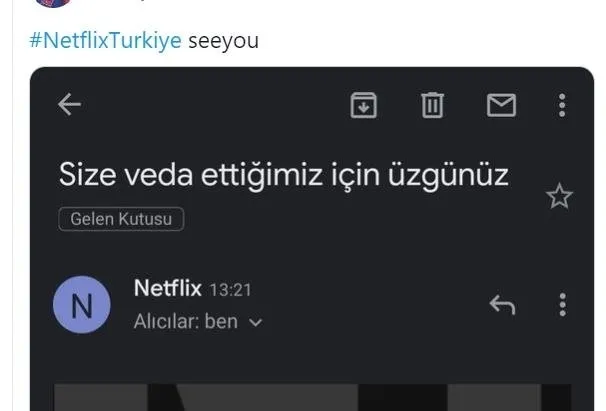Click empty toolbar space right of back arrow
Image resolution: width=606 pixels, height=411 pixels.
210,104
